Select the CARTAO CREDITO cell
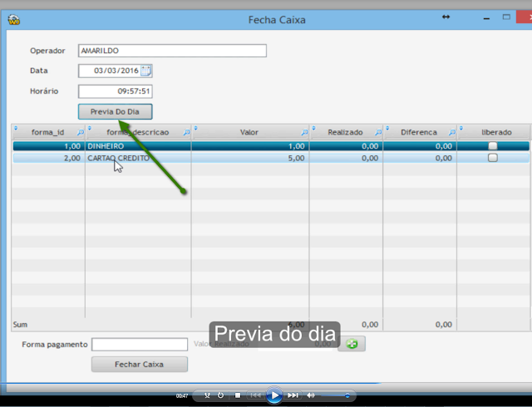This screenshot has height=407, width=532. [138, 158]
